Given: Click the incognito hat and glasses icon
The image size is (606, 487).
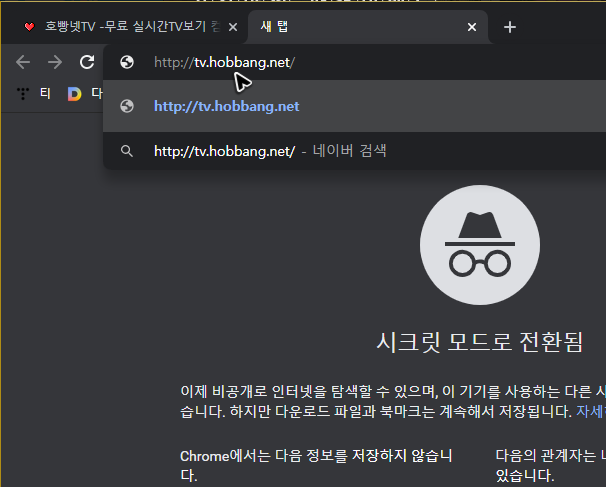Looking at the screenshot, I should coord(480,245).
